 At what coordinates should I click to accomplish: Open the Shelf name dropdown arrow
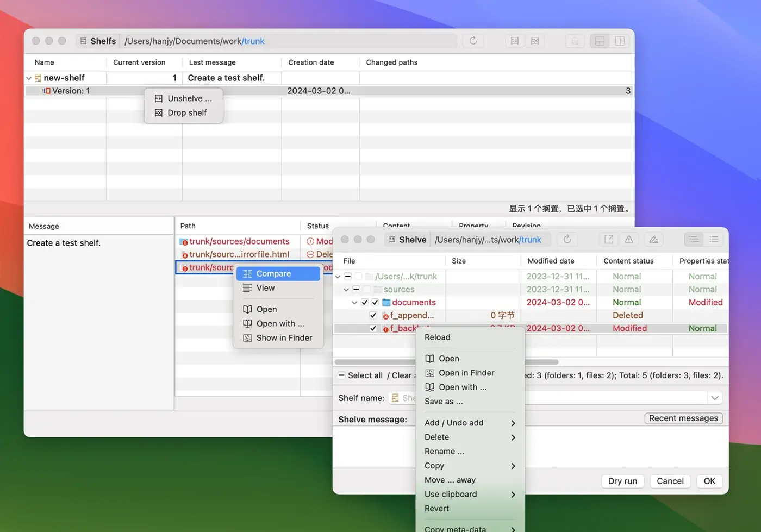(715, 398)
